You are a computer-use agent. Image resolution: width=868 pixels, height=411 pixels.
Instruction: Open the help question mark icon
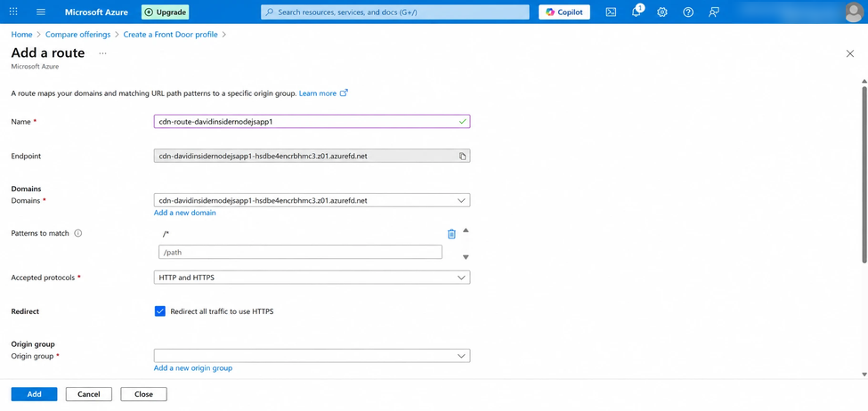[x=688, y=12]
